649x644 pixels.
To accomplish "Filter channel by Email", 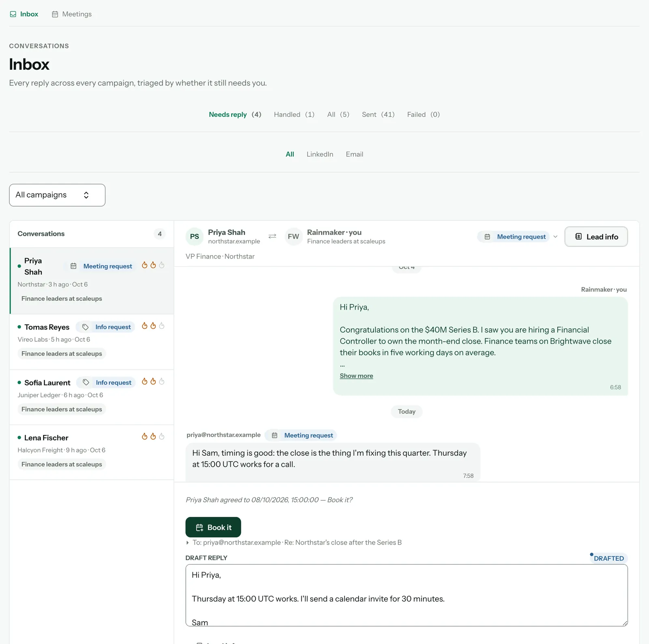I will 355,154.
